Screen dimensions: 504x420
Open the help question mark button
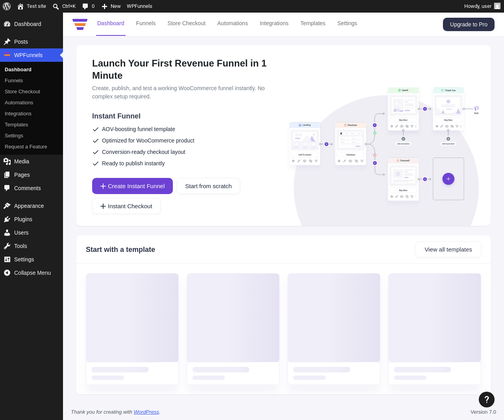(x=487, y=400)
